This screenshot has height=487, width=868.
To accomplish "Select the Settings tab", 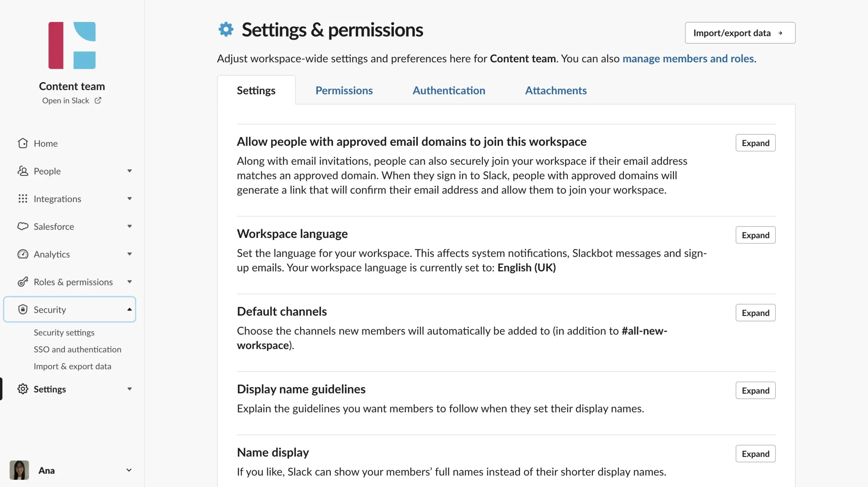I will [256, 90].
